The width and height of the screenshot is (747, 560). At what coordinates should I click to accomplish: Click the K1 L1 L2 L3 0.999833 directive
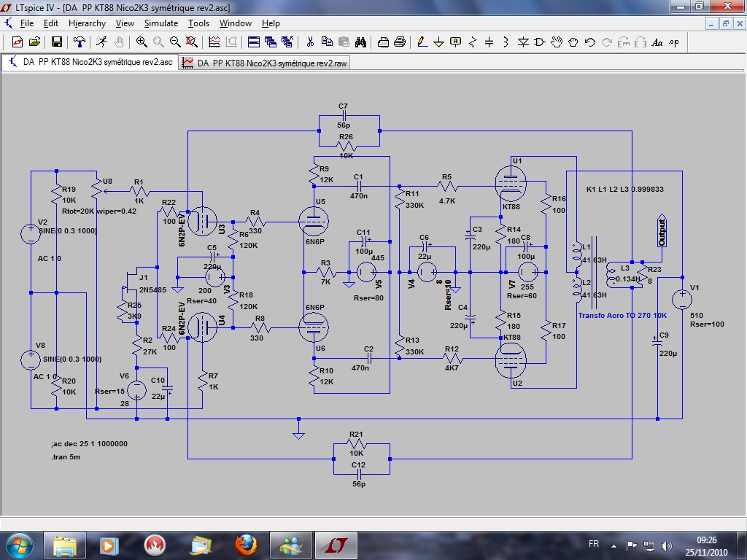coord(624,189)
